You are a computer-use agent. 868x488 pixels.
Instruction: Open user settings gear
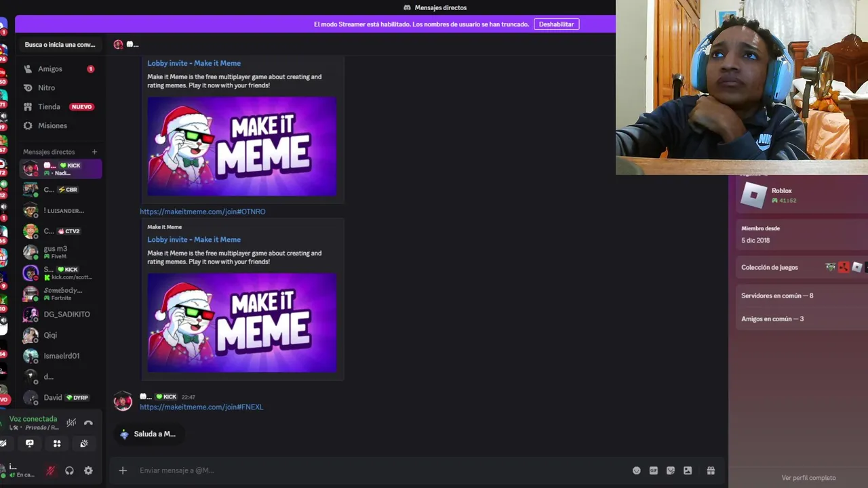coord(88,470)
